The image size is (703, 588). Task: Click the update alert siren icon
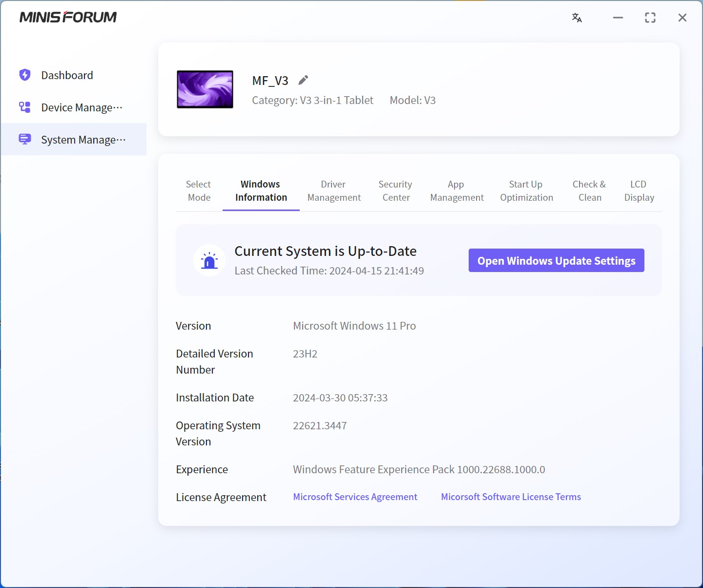(x=209, y=260)
